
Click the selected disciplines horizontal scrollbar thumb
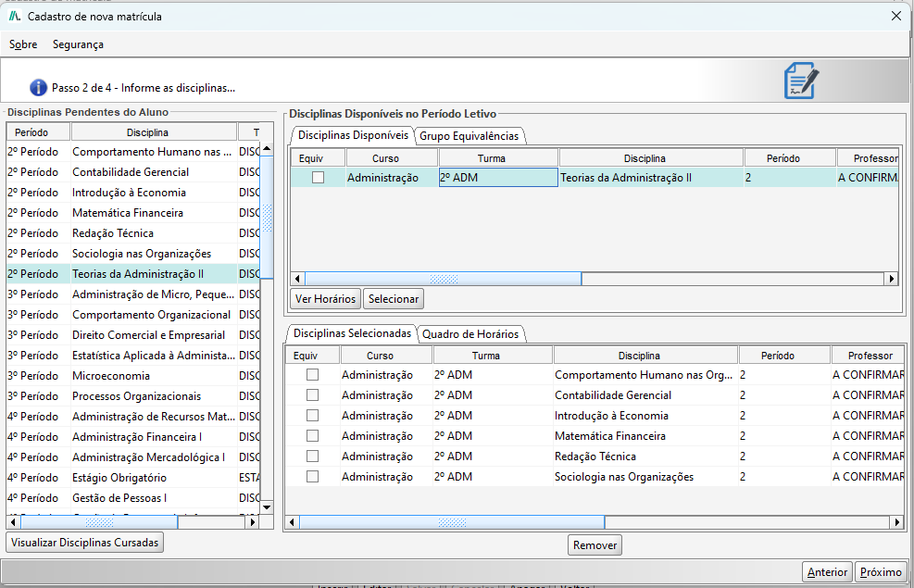[x=452, y=522]
